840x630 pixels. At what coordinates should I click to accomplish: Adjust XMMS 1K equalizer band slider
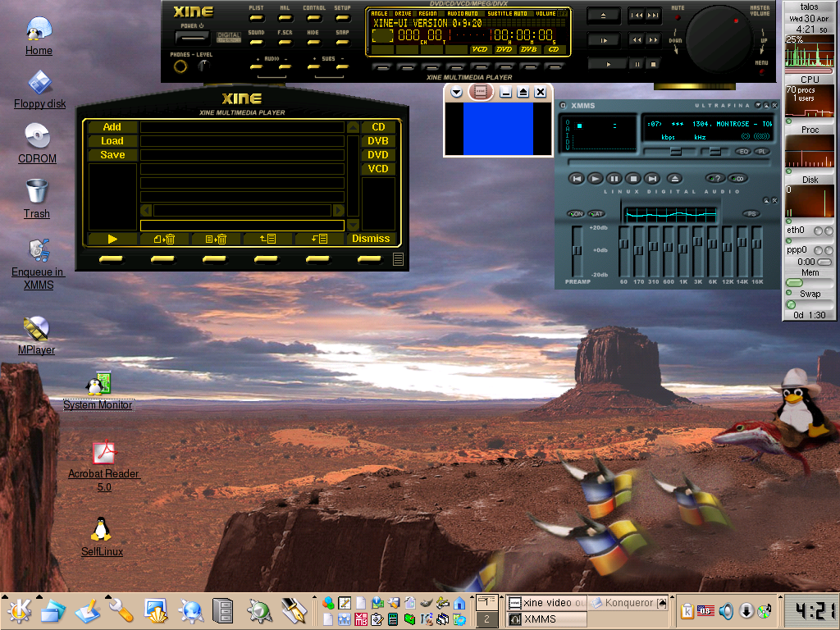click(683, 249)
